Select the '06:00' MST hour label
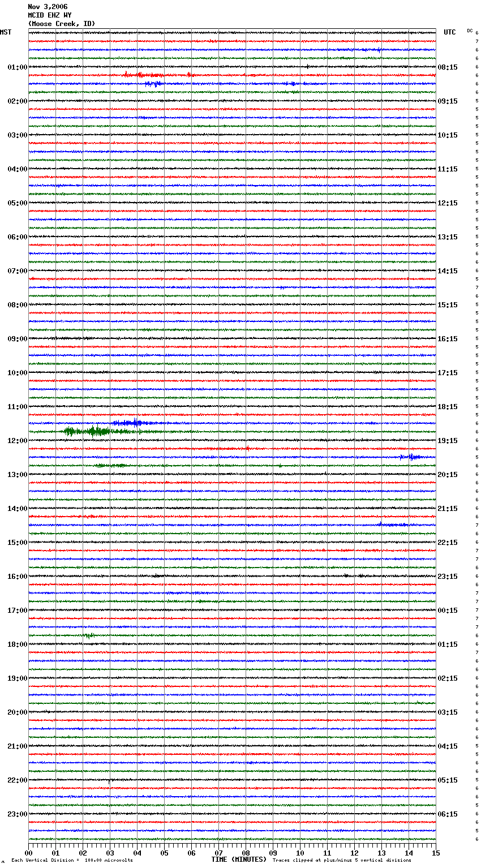The image size is (481, 868). click(x=18, y=237)
